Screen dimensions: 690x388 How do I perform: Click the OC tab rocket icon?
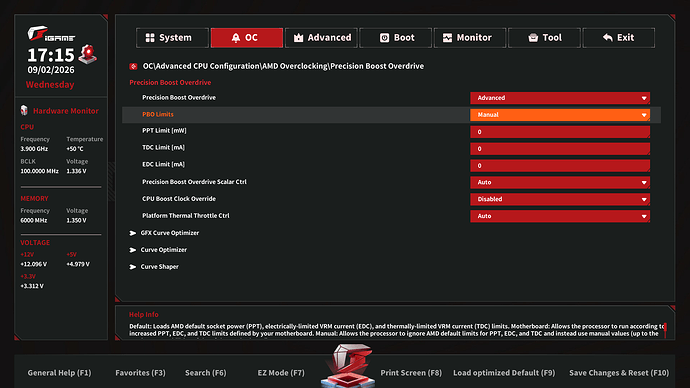236,38
